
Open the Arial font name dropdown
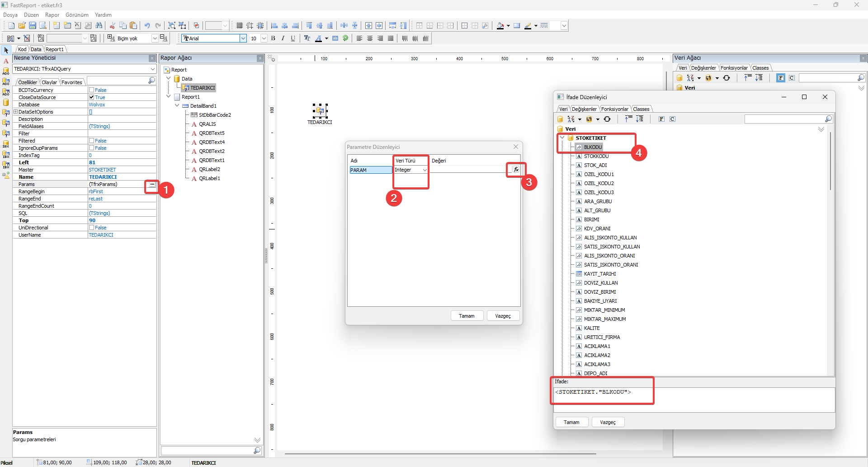pos(243,38)
